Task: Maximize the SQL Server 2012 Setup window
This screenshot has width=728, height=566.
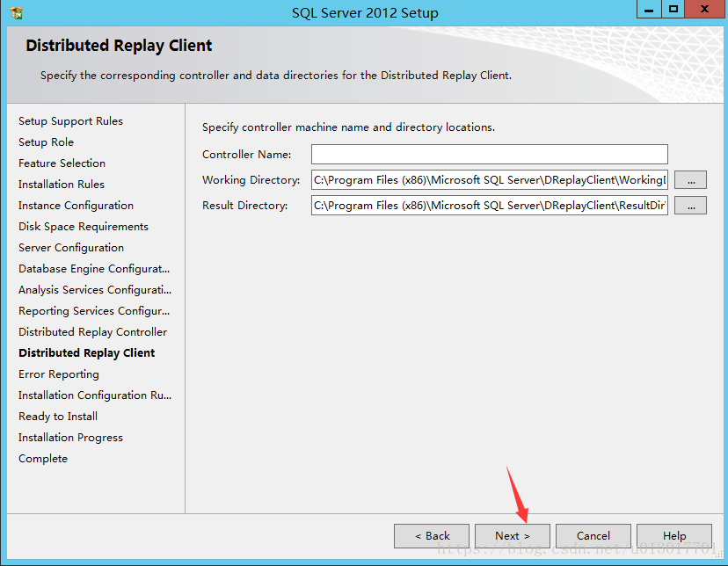Action: pyautogui.click(x=673, y=10)
